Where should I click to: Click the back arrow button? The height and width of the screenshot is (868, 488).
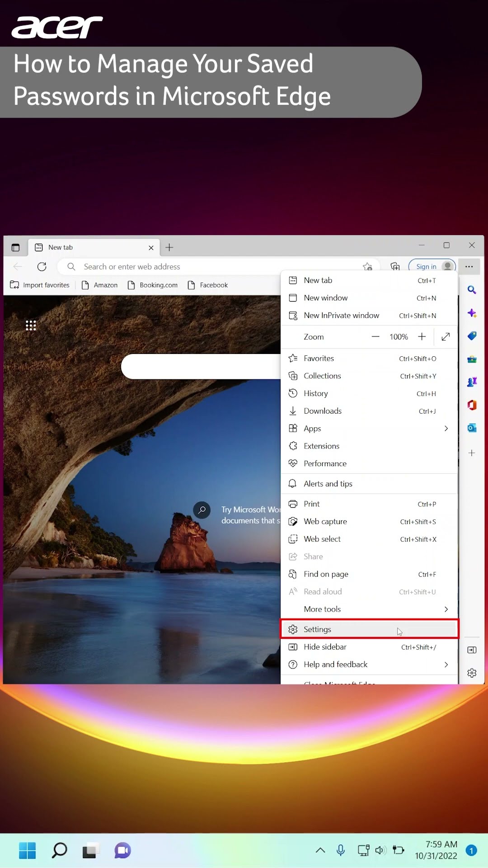click(x=18, y=267)
